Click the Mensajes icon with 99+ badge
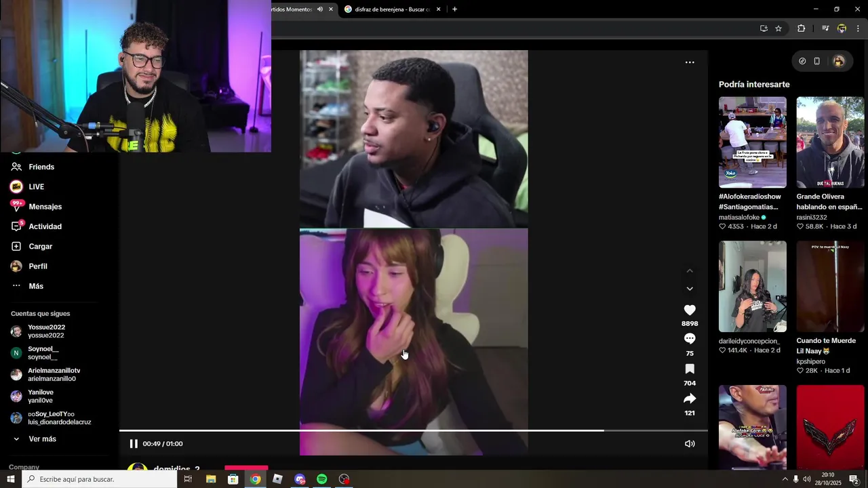This screenshot has height=488, width=868. pyautogui.click(x=16, y=206)
